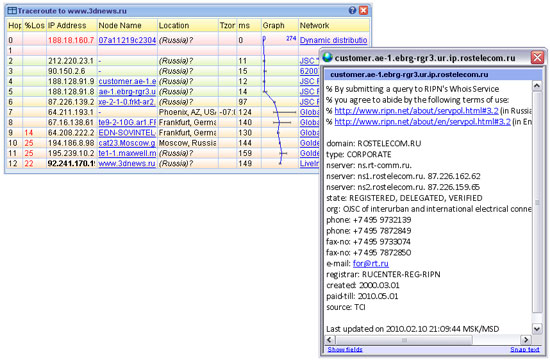
Task: Select the Phoenix, AZ location cell
Action: pyautogui.click(x=187, y=112)
